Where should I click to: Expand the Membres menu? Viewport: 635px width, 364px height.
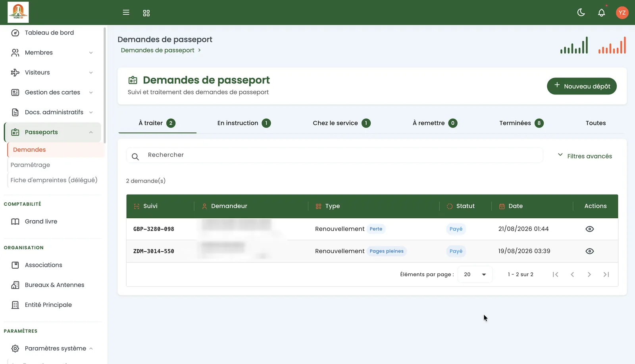click(x=52, y=52)
